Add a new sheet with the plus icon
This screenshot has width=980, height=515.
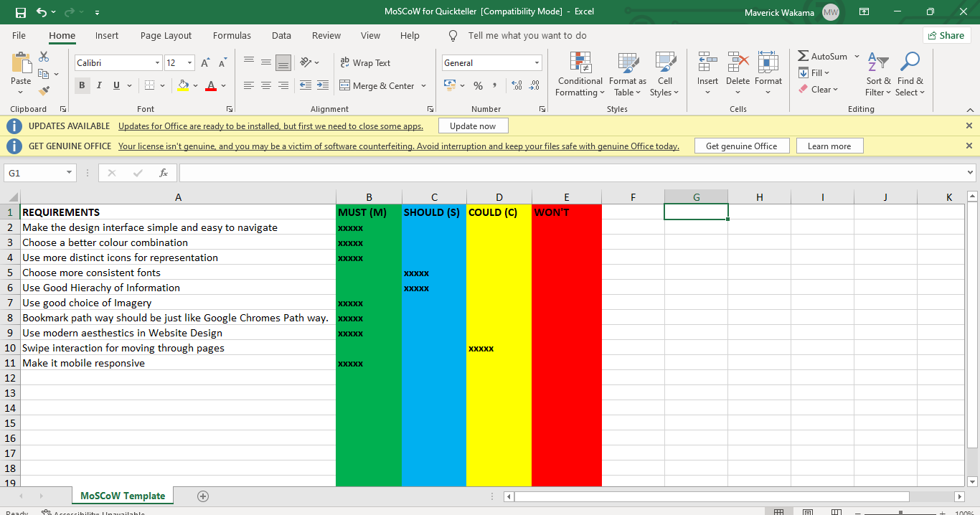[x=203, y=496]
